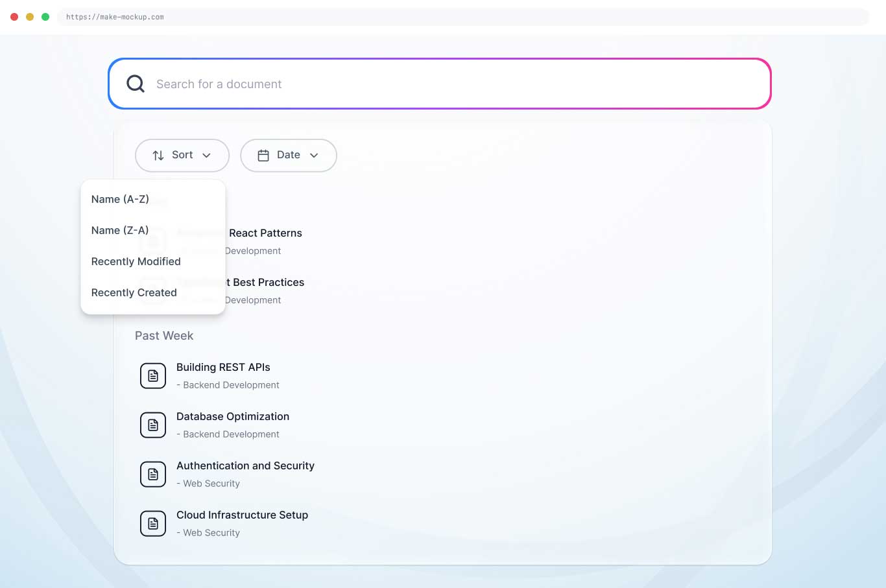Click the file icon beside Database Optimization
This screenshot has width=886, height=588.
point(153,425)
